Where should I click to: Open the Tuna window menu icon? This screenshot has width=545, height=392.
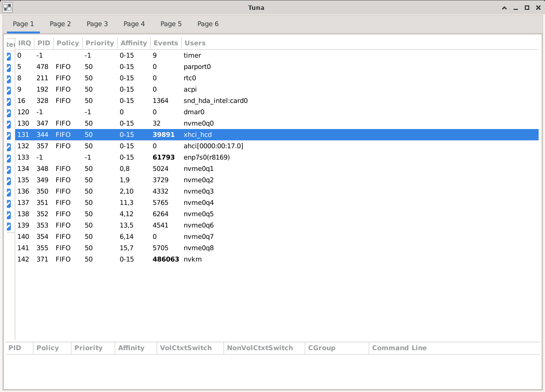7,7
